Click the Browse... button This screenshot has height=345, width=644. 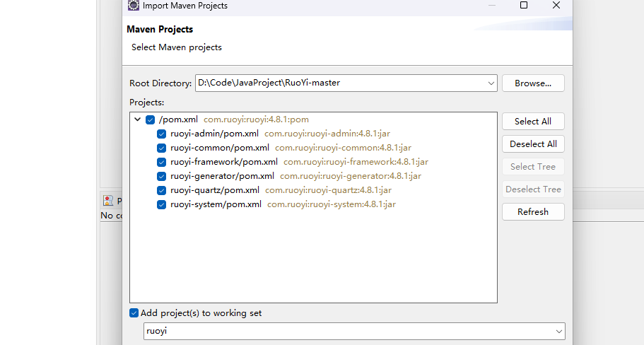point(533,83)
